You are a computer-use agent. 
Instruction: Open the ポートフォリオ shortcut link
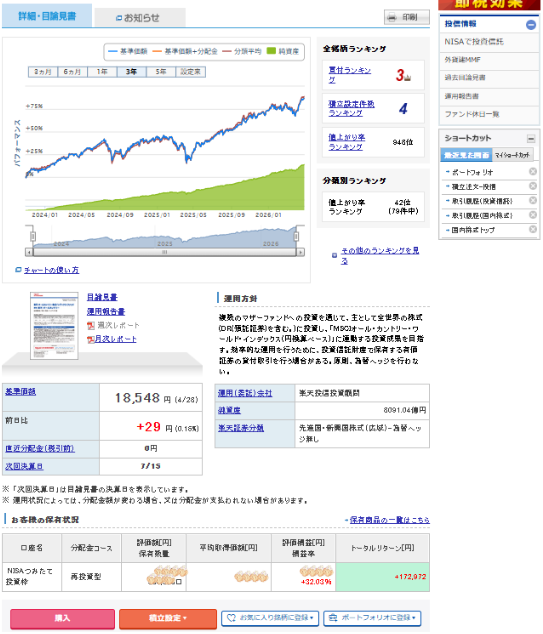[472, 172]
